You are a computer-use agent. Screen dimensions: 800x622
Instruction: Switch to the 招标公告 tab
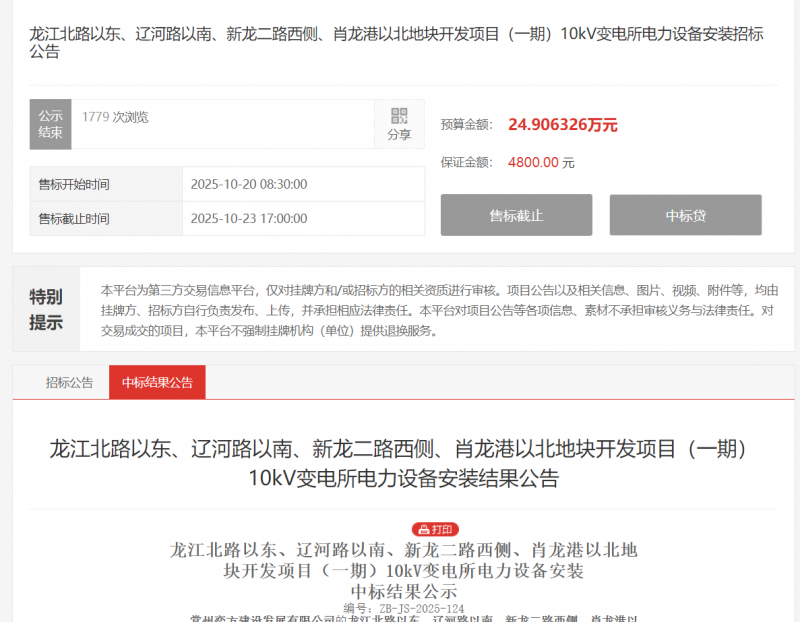[x=69, y=382]
